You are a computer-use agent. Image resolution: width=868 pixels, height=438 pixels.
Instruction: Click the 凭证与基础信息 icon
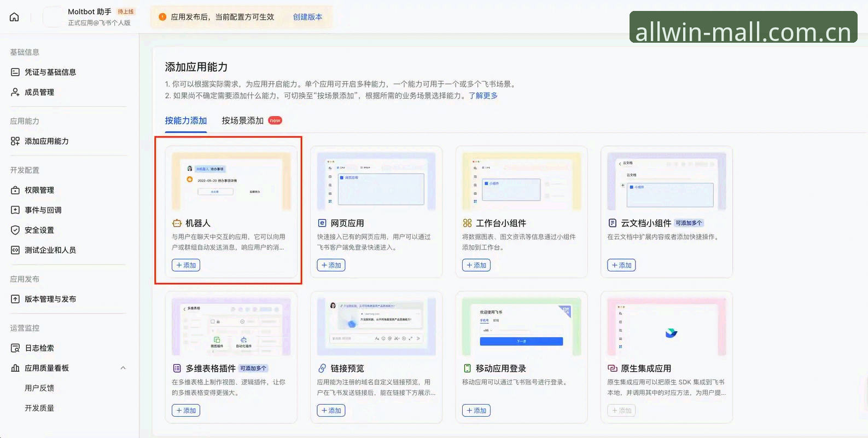(x=15, y=72)
